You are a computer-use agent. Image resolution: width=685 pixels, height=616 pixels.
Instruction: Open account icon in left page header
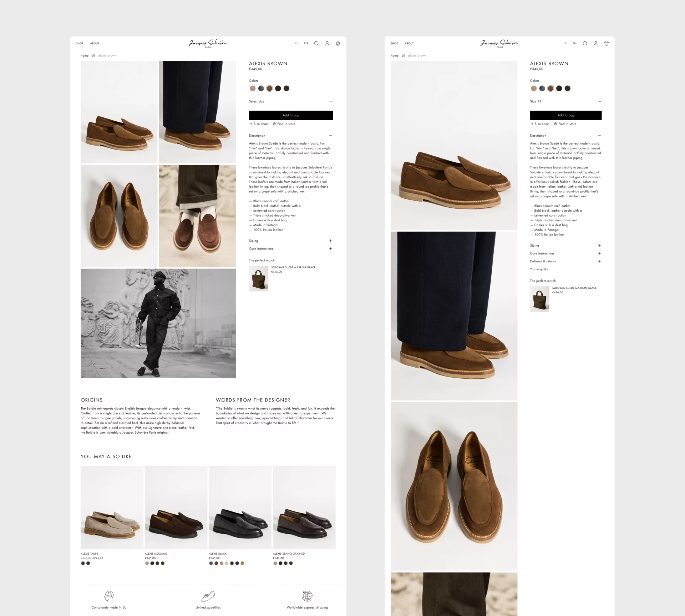pyautogui.click(x=327, y=44)
